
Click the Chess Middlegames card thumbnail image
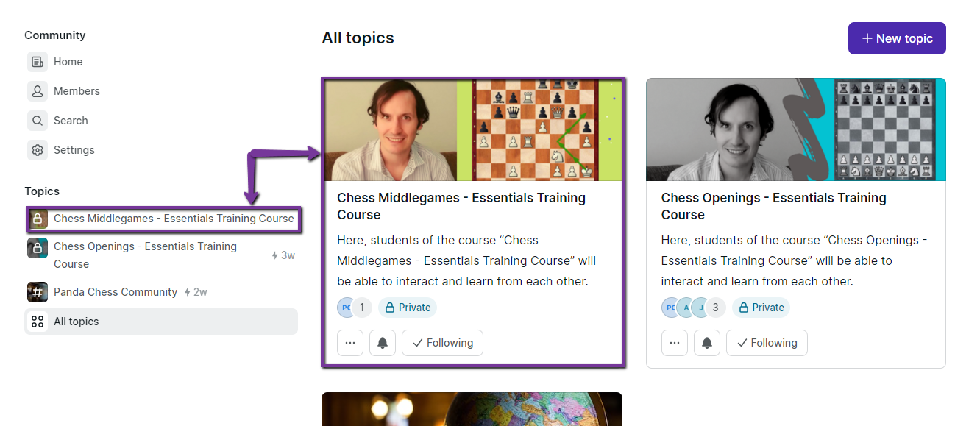click(x=472, y=130)
